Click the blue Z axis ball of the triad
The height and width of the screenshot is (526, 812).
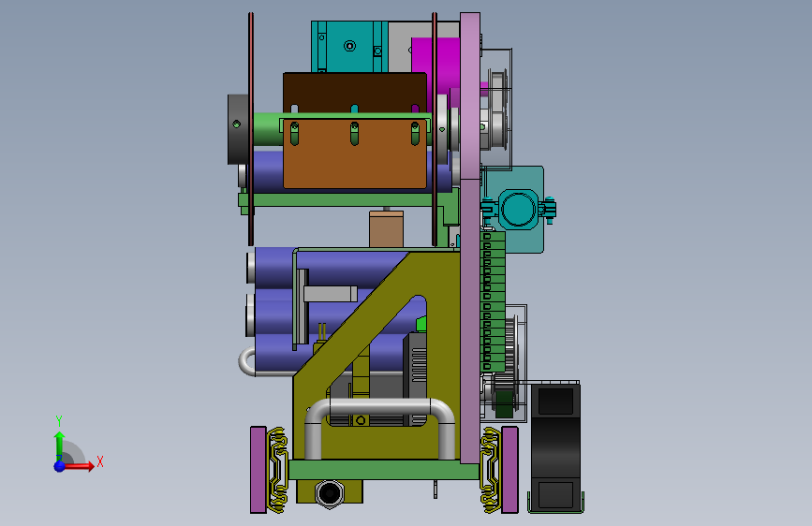point(60,466)
